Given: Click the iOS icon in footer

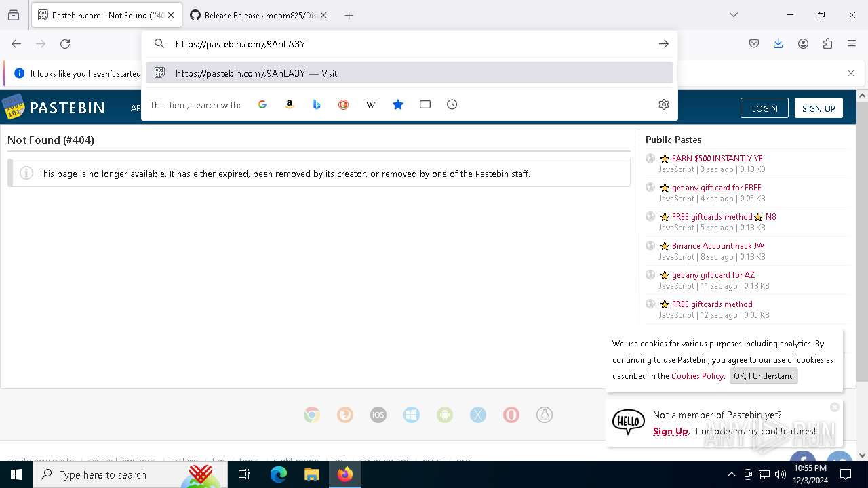Looking at the screenshot, I should (378, 415).
